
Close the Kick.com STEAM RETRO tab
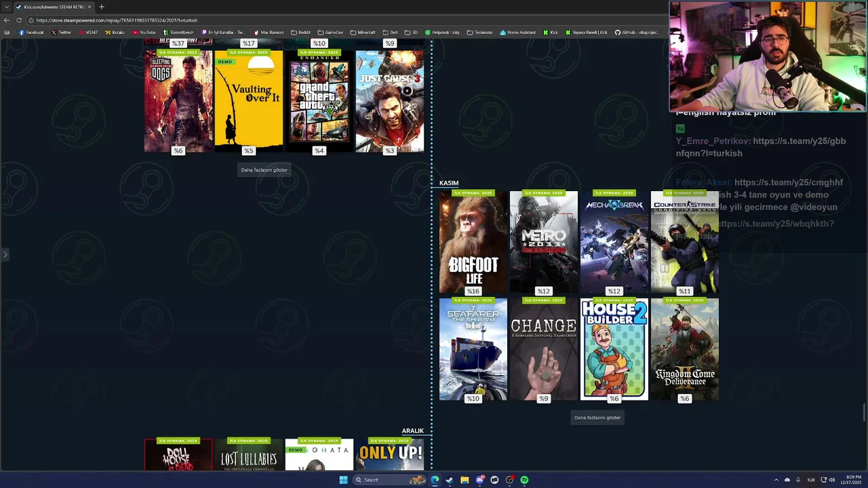click(x=90, y=7)
